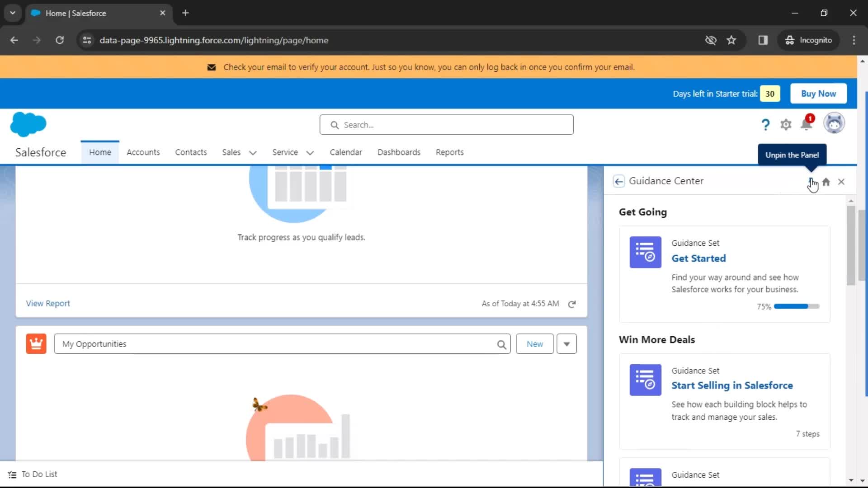Select the Home tab
This screenshot has height=488, width=868.
tap(100, 152)
